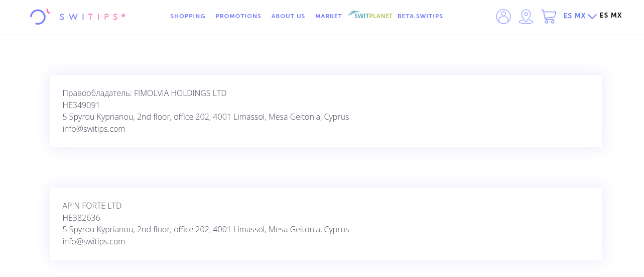Viewport: 644px width, 277px height.
Task: Click the SWITIPS wordmark in header
Action: click(92, 17)
